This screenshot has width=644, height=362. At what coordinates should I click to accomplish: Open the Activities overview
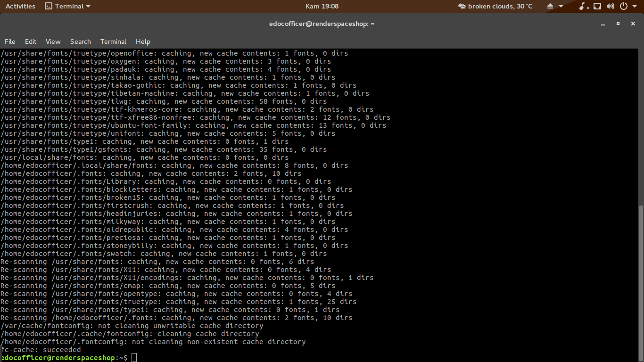pyautogui.click(x=20, y=6)
